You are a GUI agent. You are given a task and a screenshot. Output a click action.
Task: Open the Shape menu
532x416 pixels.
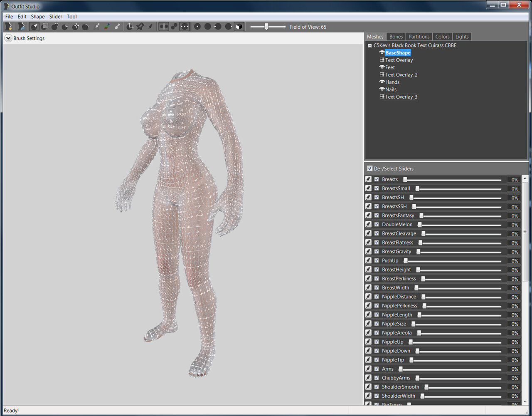pyautogui.click(x=38, y=17)
